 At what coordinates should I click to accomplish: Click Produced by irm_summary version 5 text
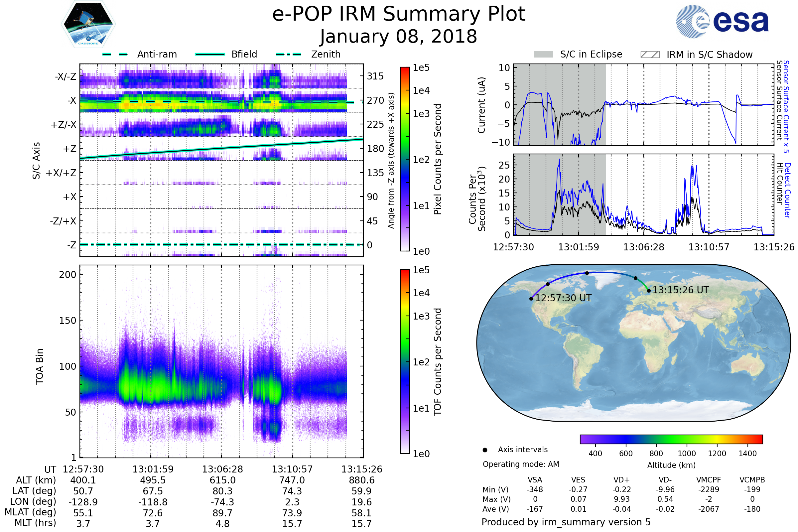click(566, 522)
